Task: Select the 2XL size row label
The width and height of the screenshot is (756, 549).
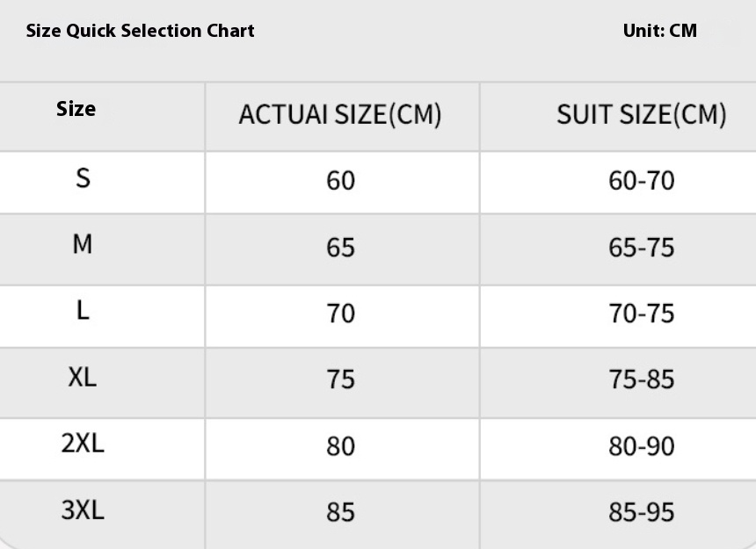Action: [x=83, y=443]
